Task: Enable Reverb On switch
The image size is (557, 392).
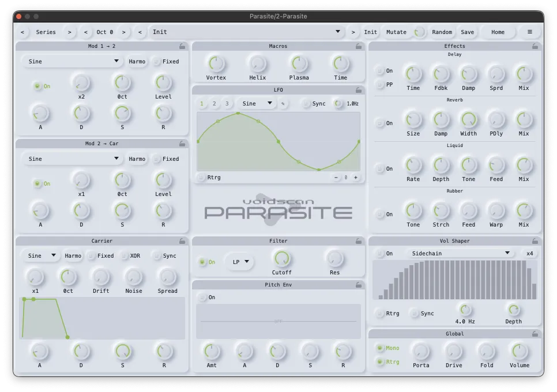Action: pos(385,123)
